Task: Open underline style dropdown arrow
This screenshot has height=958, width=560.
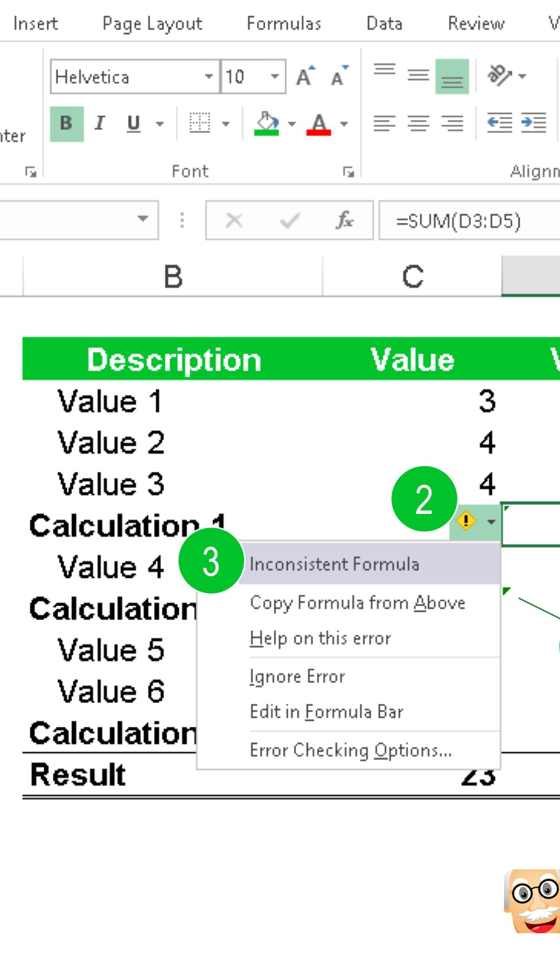Action: tap(160, 124)
